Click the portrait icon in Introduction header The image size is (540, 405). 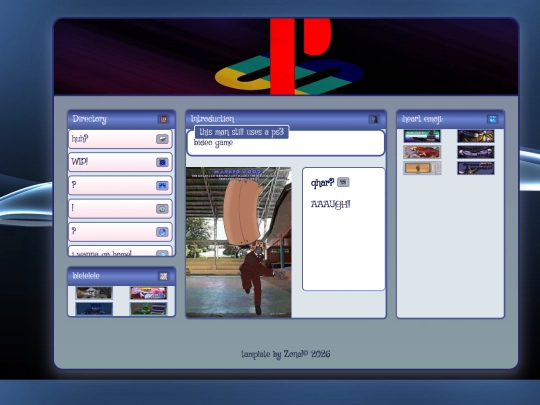click(374, 119)
